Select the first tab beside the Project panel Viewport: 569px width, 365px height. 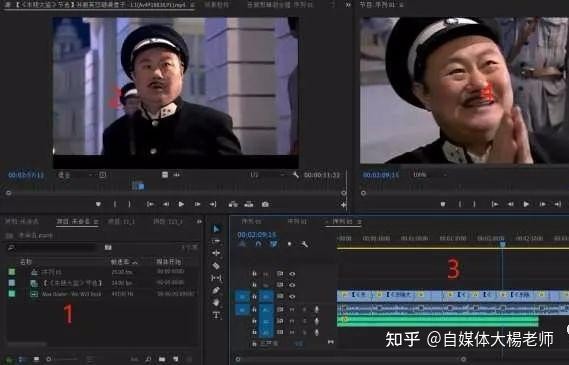(x=22, y=221)
